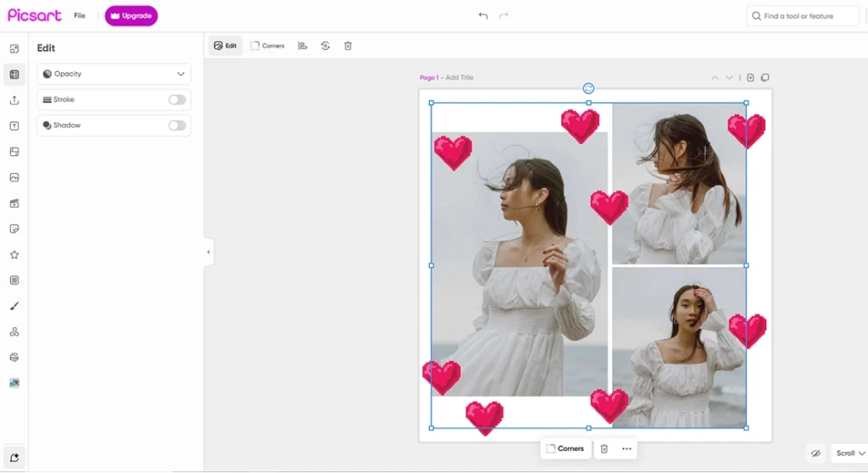
Task: Move page down chevron
Action: [x=729, y=78]
